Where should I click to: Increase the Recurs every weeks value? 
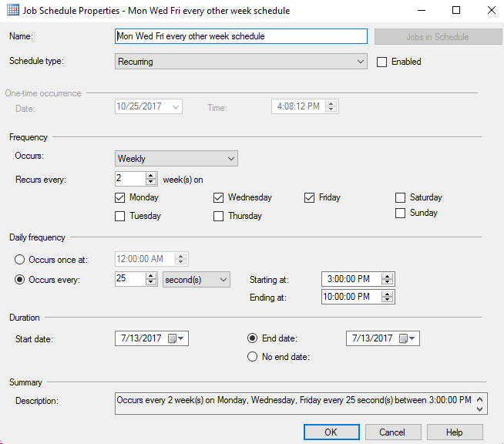[151, 176]
